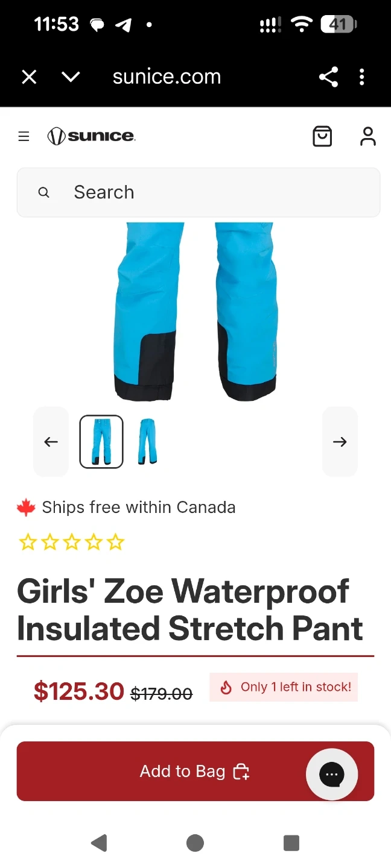Click the Add to Bag button
Image resolution: width=391 pixels, height=868 pixels.
pyautogui.click(x=195, y=771)
